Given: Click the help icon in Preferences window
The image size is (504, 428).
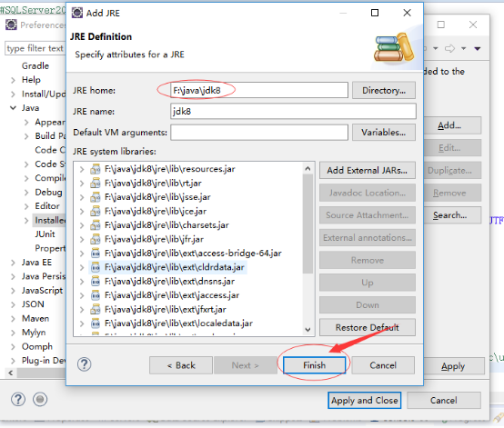Looking at the screenshot, I should coord(18,400).
